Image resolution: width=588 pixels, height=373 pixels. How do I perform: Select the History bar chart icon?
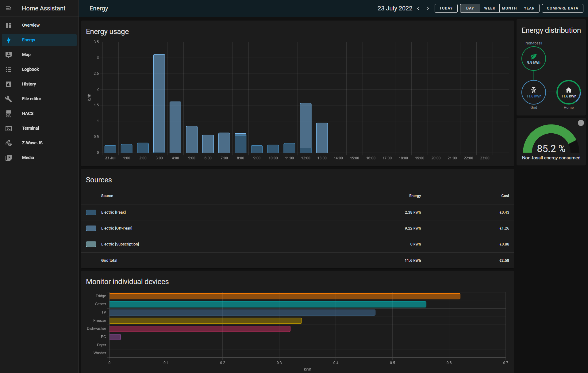pyautogui.click(x=9, y=84)
